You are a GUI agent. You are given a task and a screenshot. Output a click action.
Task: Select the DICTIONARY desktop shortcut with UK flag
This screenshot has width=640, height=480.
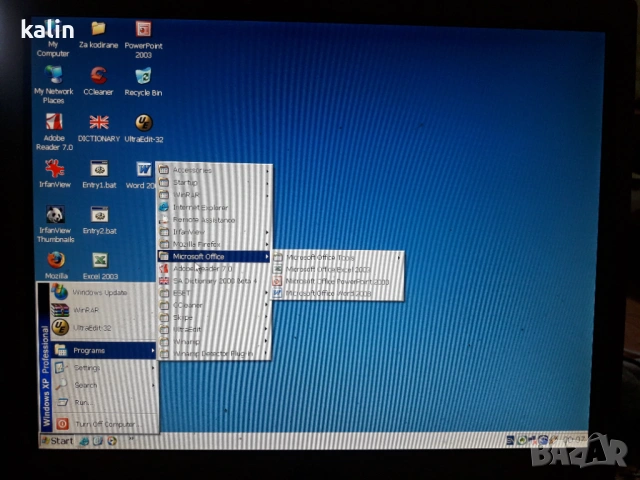pos(99,128)
